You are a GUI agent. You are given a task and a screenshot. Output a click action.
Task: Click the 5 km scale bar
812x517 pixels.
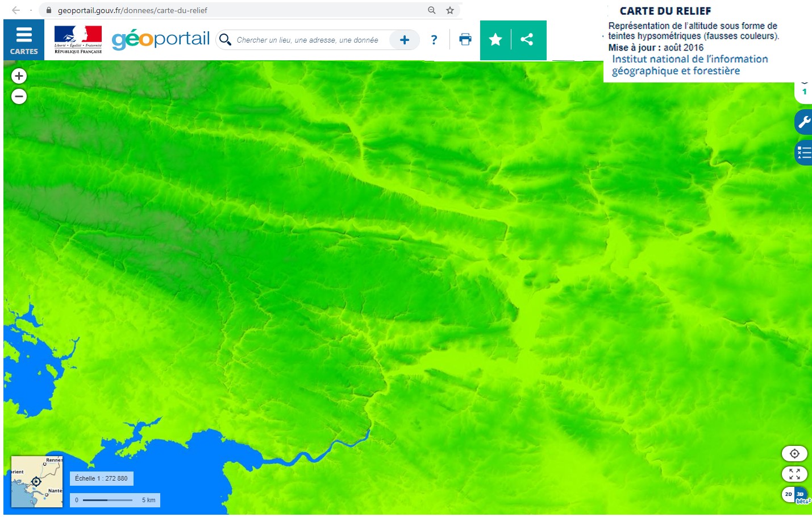(x=115, y=500)
